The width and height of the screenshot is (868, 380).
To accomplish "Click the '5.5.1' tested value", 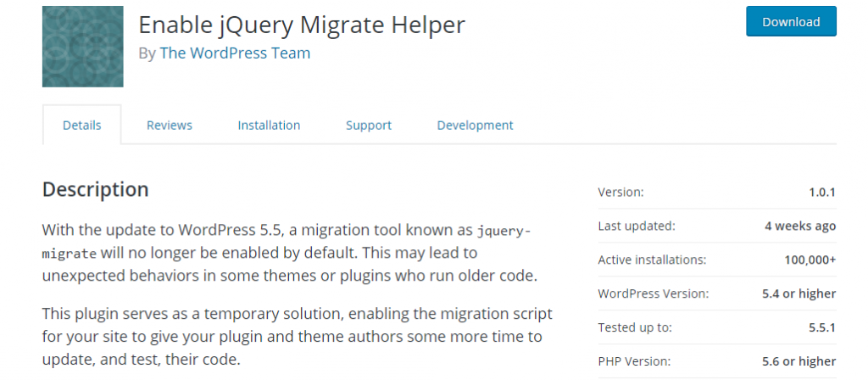I will [822, 327].
